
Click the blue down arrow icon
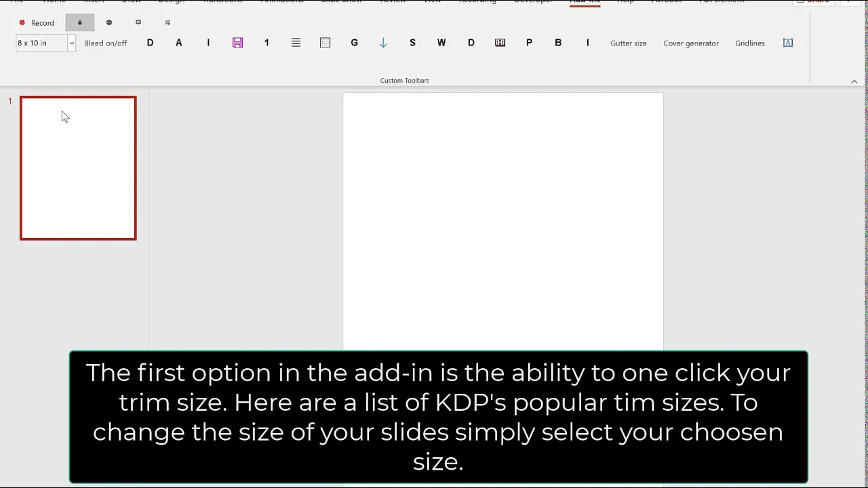pos(383,43)
